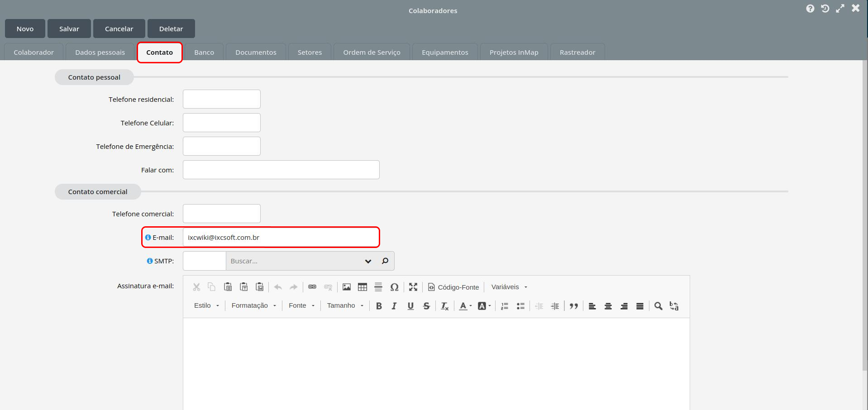Toggle Código-Fonte source view
The width and height of the screenshot is (868, 410).
click(x=453, y=287)
